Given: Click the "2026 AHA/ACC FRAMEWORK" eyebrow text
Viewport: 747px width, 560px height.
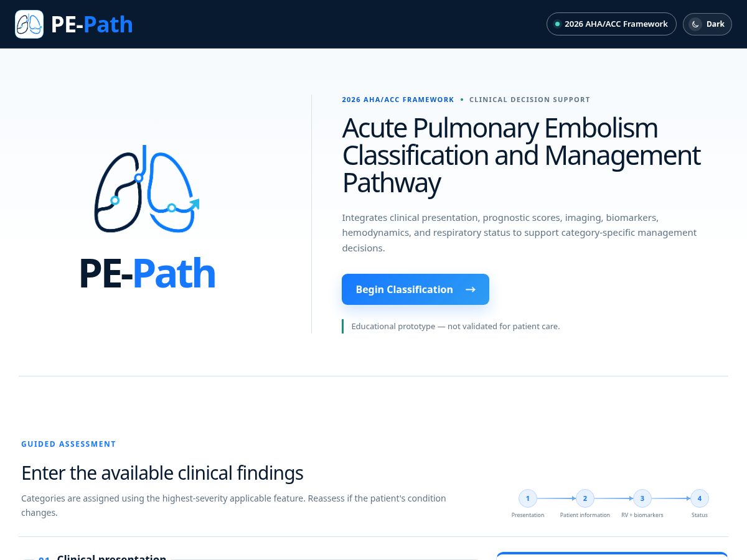Looking at the screenshot, I should pyautogui.click(x=398, y=100).
